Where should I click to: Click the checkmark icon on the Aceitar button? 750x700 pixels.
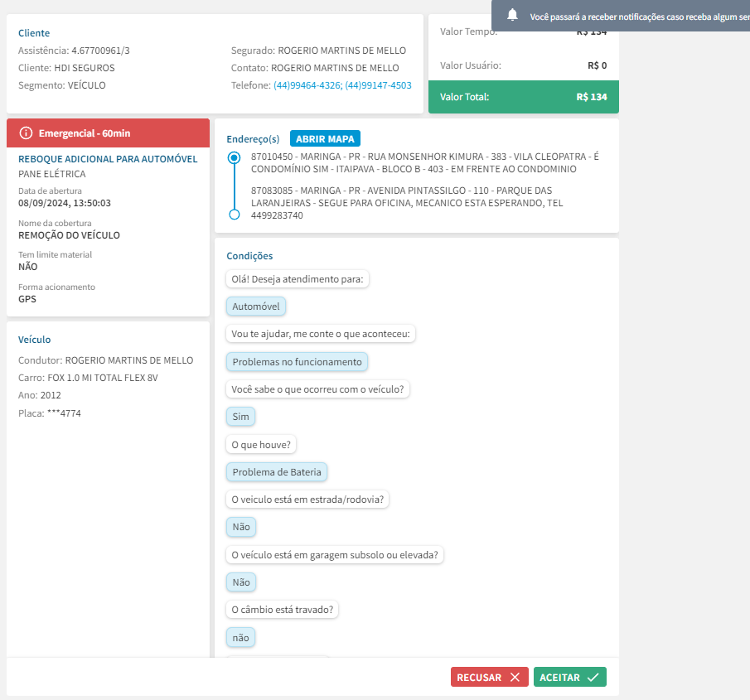(x=593, y=677)
